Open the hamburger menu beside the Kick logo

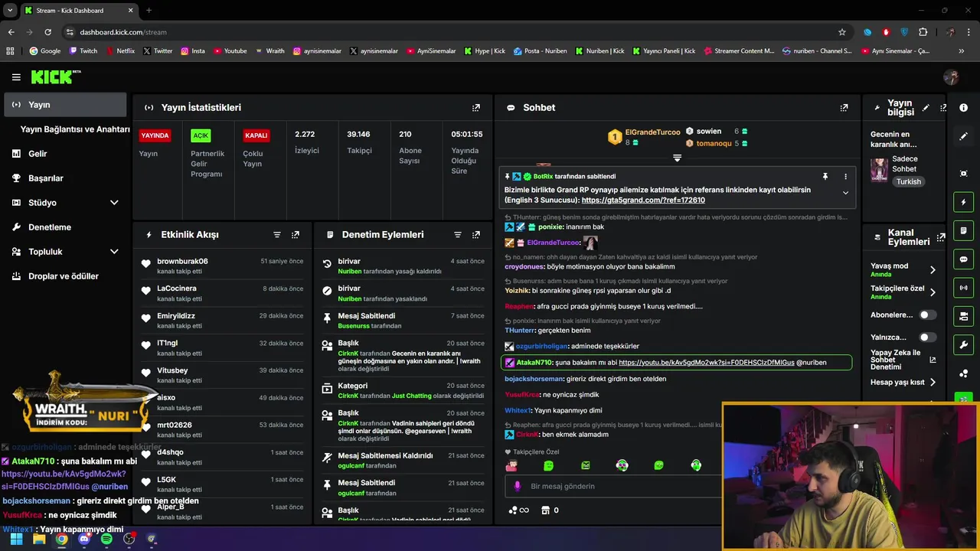pos(16,77)
